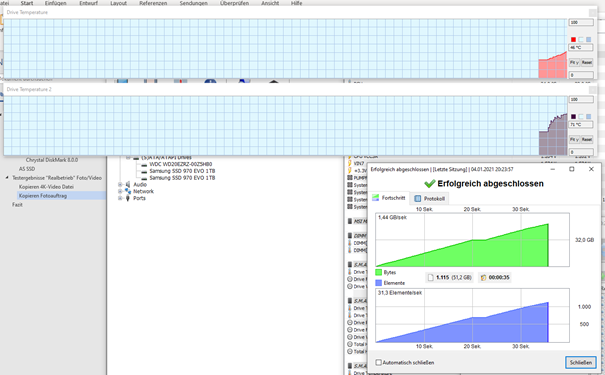This screenshot has height=375, width=605.
Task: Jump to Kopieren 4K-Video Datei heading
Action: pyautogui.click(x=46, y=187)
